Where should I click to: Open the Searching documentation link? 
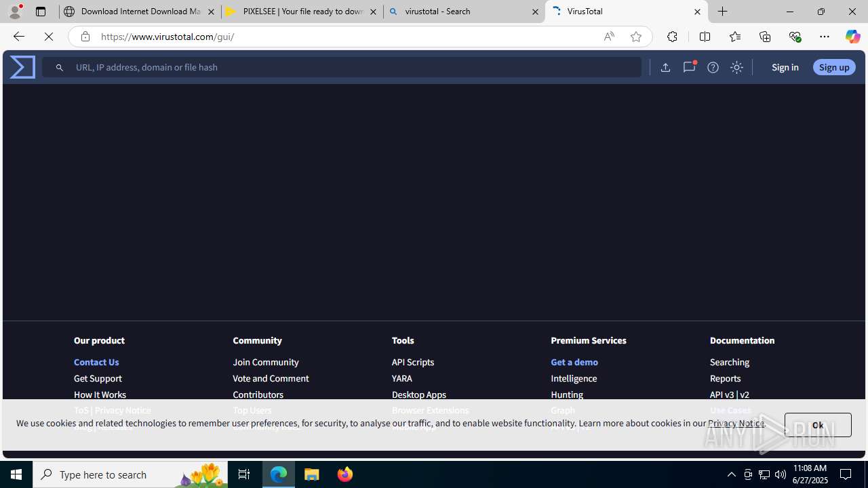point(730,362)
